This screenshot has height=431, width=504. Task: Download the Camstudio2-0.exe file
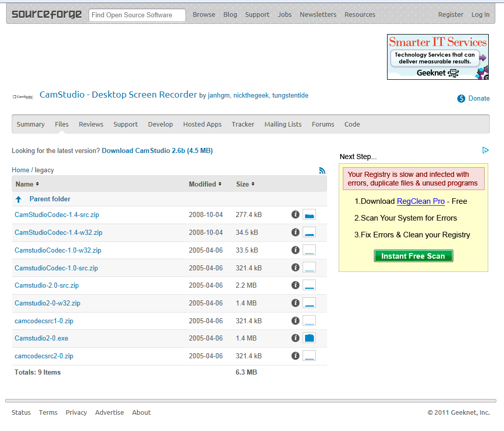point(42,338)
